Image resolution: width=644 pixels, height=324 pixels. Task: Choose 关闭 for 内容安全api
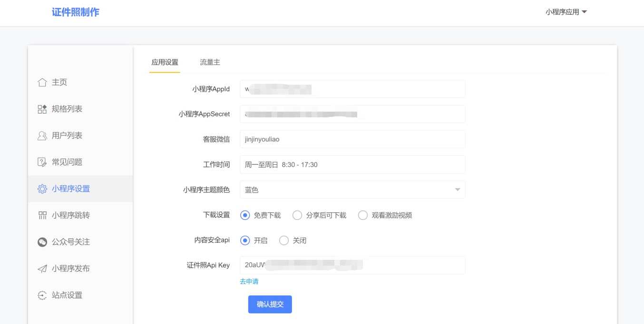284,240
